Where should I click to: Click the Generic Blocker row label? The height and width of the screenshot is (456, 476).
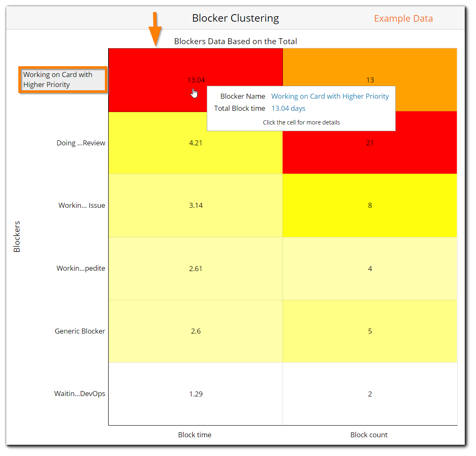(x=80, y=331)
